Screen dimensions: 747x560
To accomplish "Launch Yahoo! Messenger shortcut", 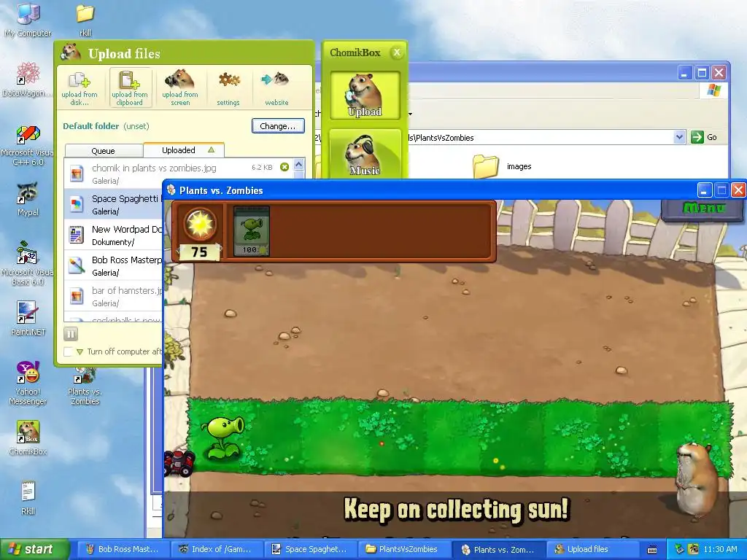I will coord(28,383).
